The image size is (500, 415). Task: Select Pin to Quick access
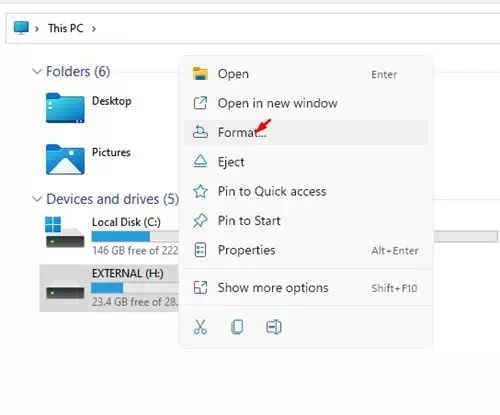306,191
